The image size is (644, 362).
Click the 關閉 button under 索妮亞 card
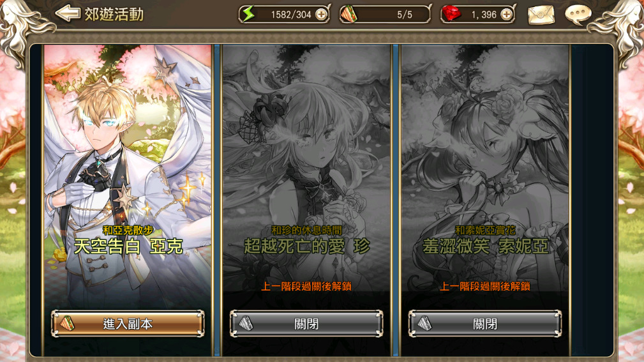coord(485,324)
